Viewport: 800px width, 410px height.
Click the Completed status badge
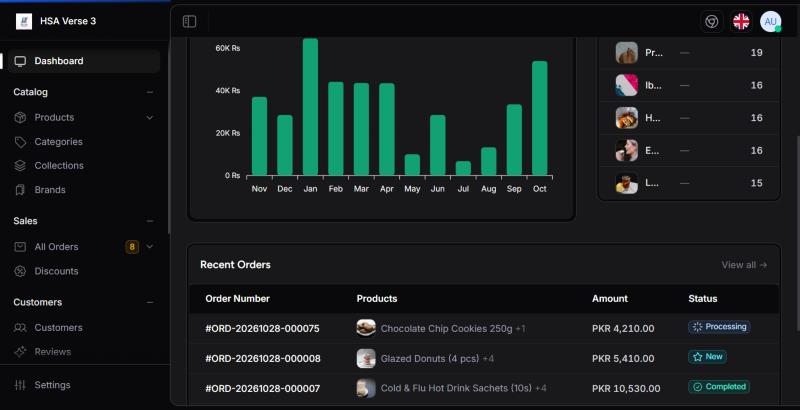pyautogui.click(x=719, y=387)
